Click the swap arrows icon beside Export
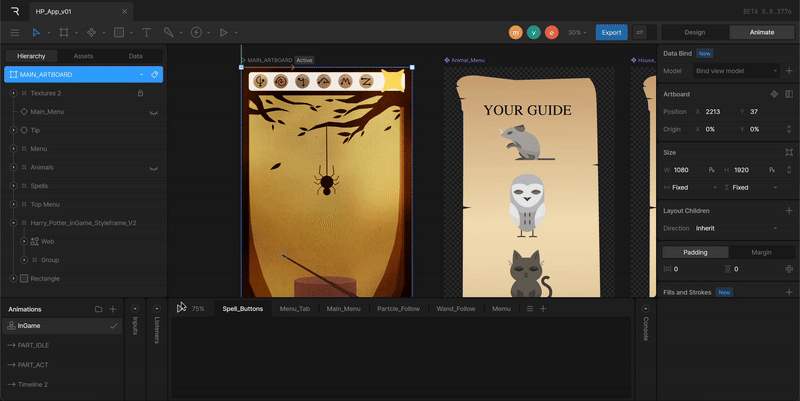This screenshot has width=800, height=401. click(x=639, y=33)
